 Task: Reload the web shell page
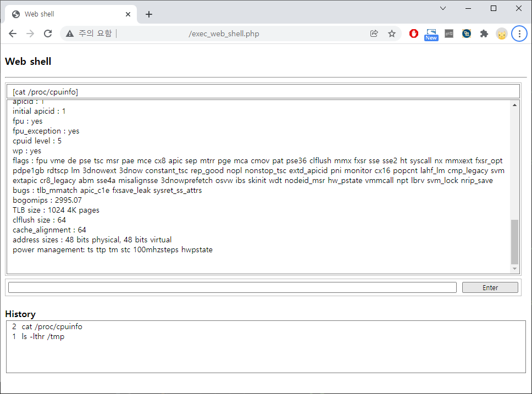48,34
